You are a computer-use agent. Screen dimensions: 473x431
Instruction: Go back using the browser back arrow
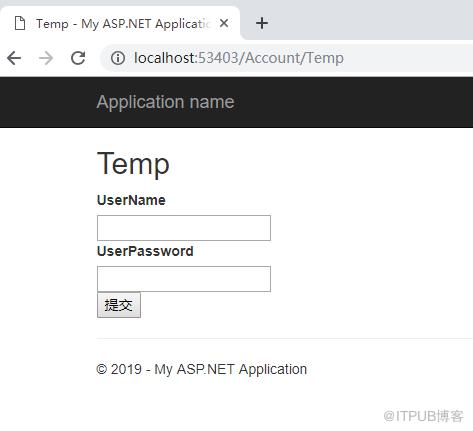click(14, 58)
